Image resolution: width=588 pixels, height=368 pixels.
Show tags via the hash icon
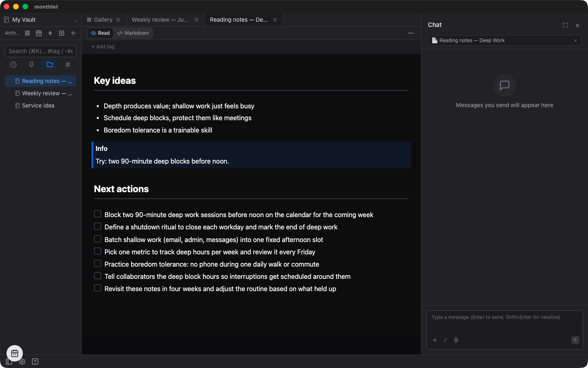coord(68,65)
